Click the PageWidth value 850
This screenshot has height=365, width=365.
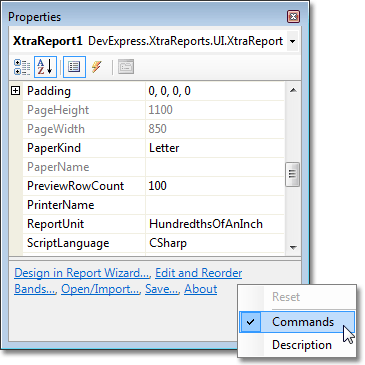pos(157,129)
